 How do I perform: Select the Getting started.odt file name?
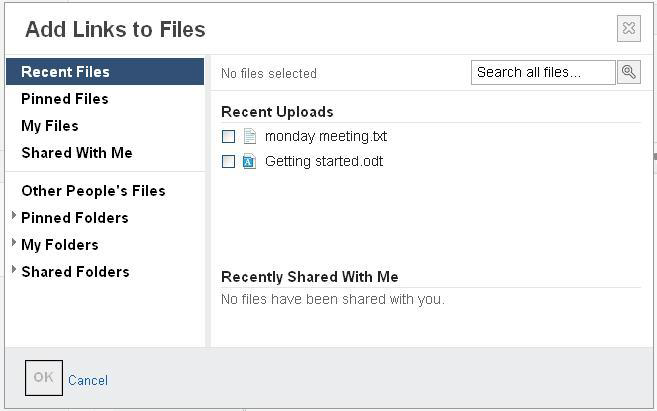(324, 161)
